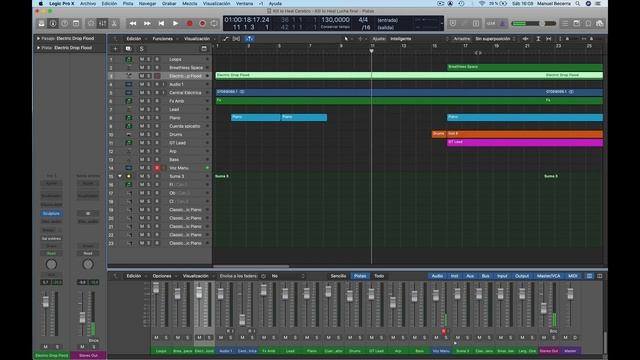Open the Archivo menu
The width and height of the screenshot is (640, 360).
pyautogui.click(x=88, y=3)
